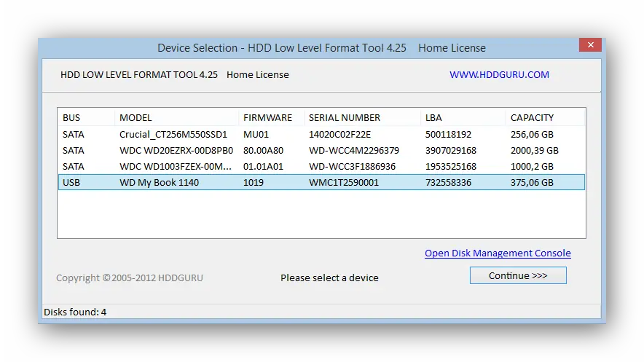Click SATA bus cell of Crucial drive

73,134
